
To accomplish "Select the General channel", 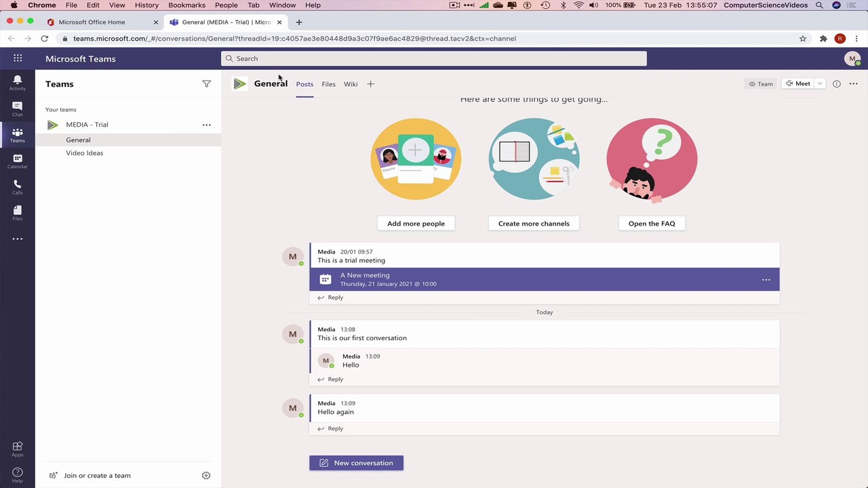I will 128,140.
